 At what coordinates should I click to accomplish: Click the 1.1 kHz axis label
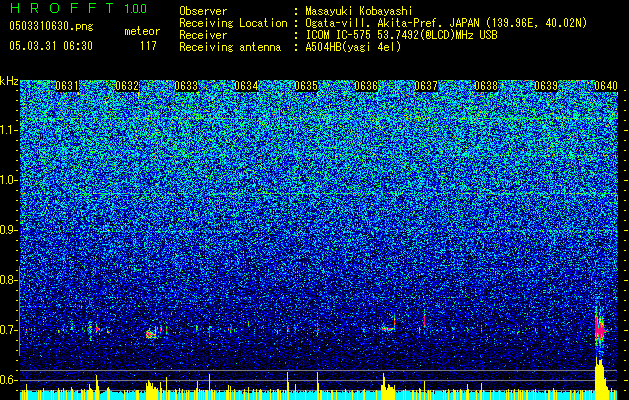pos(8,130)
